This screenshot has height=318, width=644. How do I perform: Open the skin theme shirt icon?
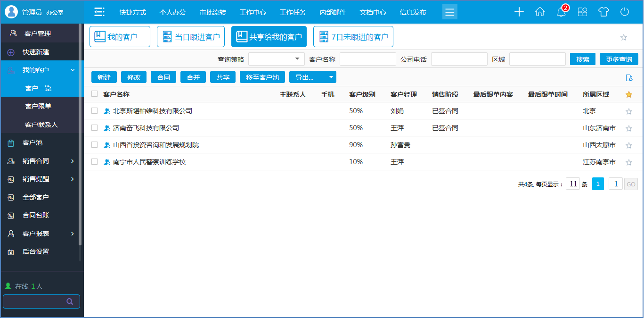point(603,12)
